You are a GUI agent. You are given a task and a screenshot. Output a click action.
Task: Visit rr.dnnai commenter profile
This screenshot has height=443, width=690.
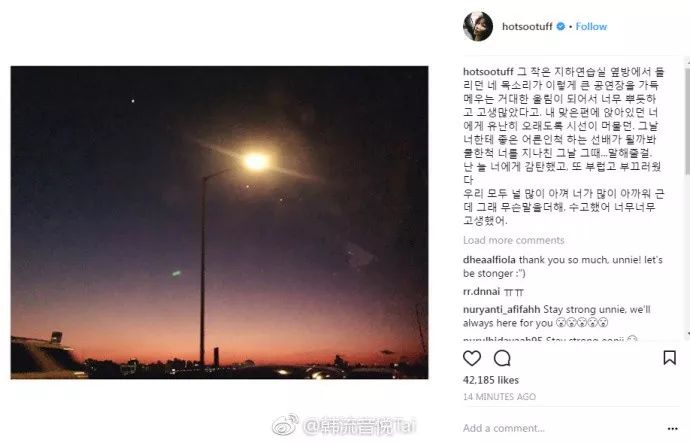point(481,291)
